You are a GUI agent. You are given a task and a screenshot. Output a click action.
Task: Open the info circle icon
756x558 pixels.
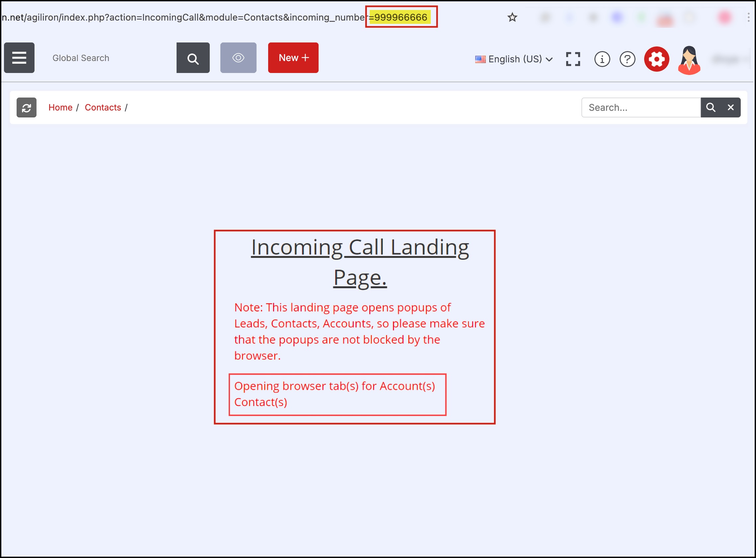click(x=602, y=59)
